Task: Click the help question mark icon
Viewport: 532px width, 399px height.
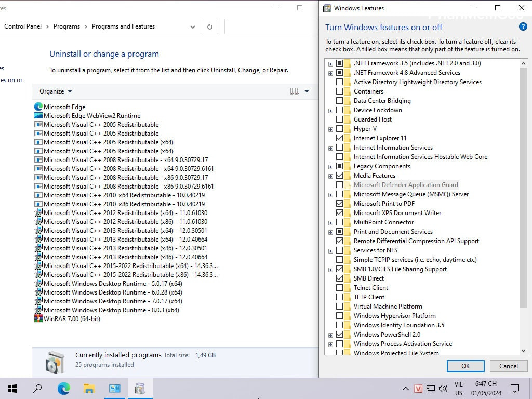Action: click(x=523, y=27)
